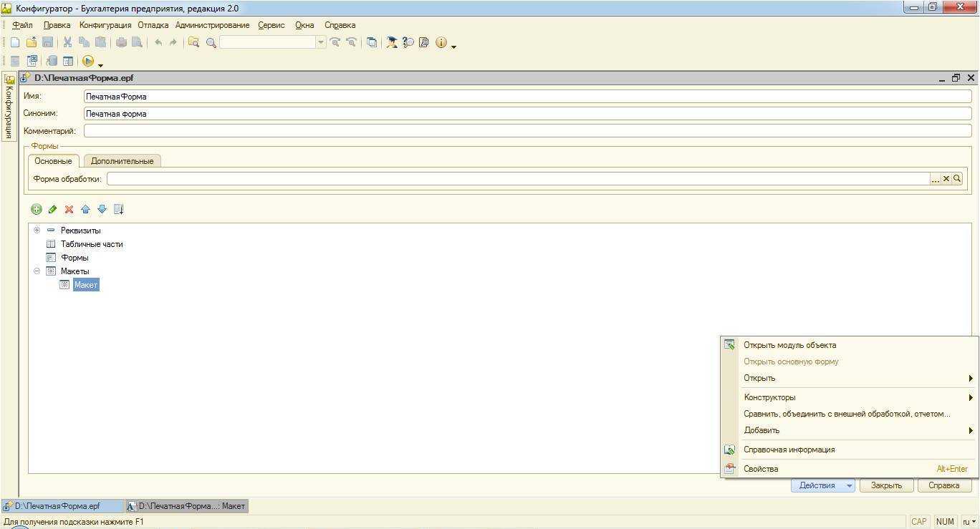Click the sort list icon
The height and width of the screenshot is (529, 980).
pos(119,210)
